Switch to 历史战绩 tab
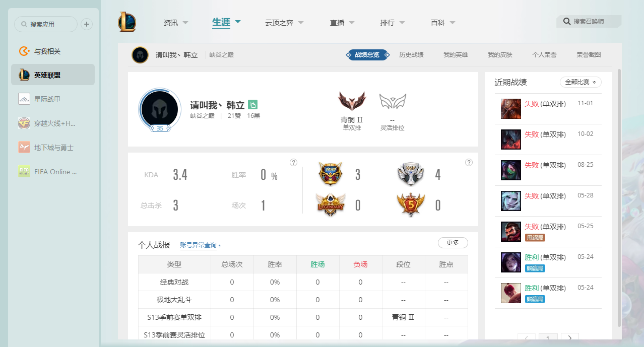The height and width of the screenshot is (347, 644). [411, 55]
